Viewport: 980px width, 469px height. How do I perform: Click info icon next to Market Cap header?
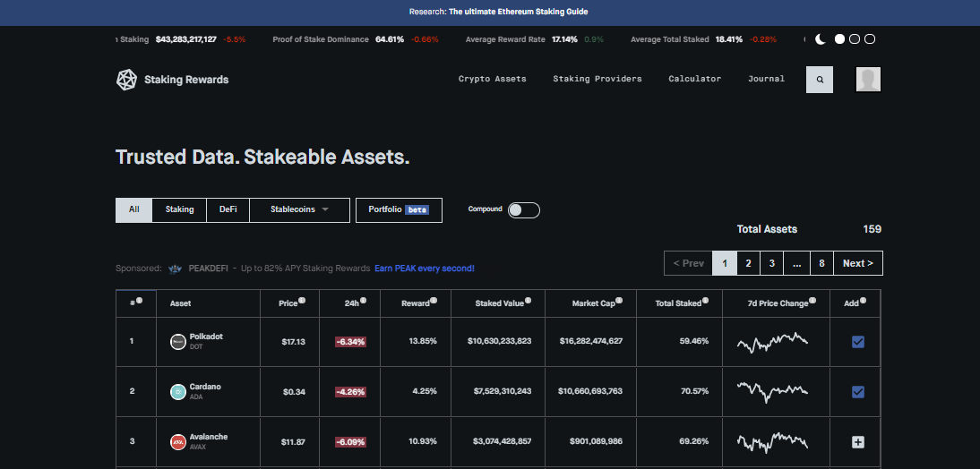[x=619, y=301]
